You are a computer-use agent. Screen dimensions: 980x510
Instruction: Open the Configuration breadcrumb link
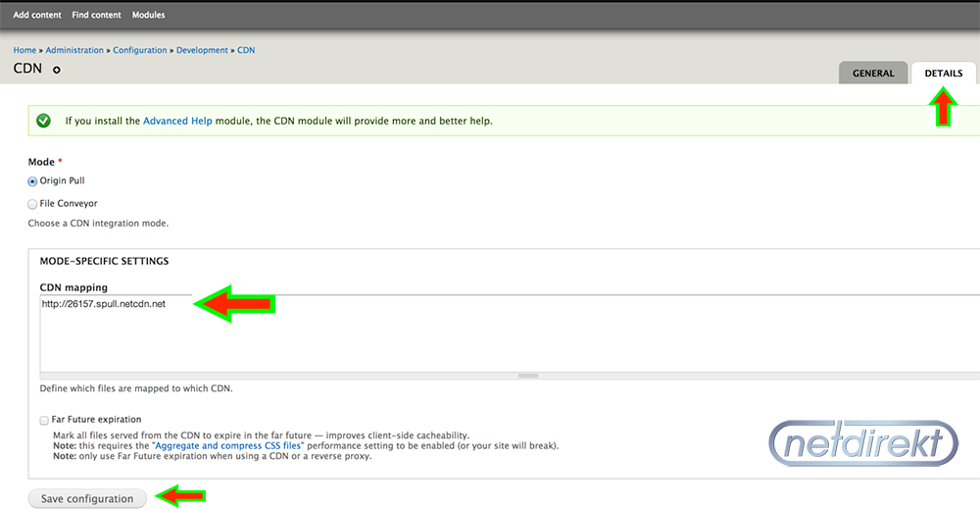tap(140, 50)
